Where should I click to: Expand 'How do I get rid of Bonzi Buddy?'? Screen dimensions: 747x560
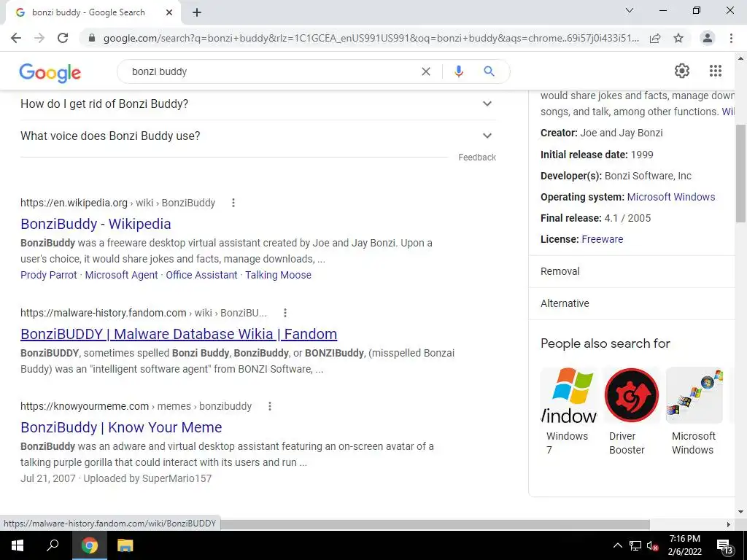tap(258, 104)
